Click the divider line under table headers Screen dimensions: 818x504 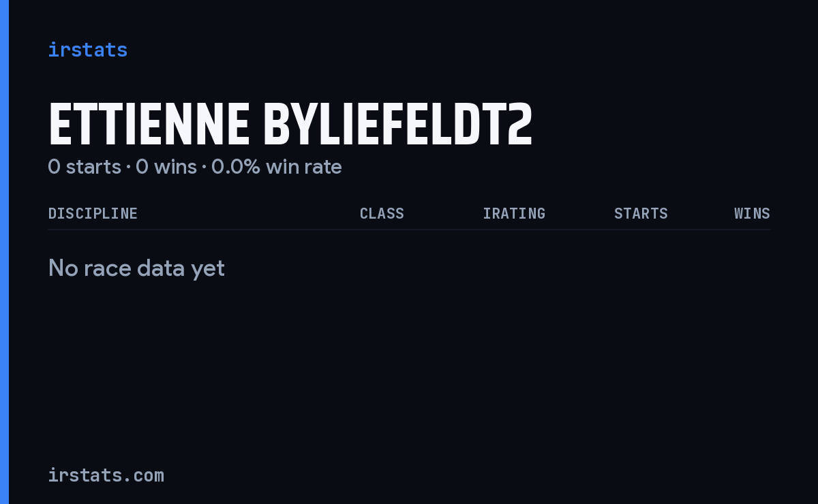tap(409, 230)
